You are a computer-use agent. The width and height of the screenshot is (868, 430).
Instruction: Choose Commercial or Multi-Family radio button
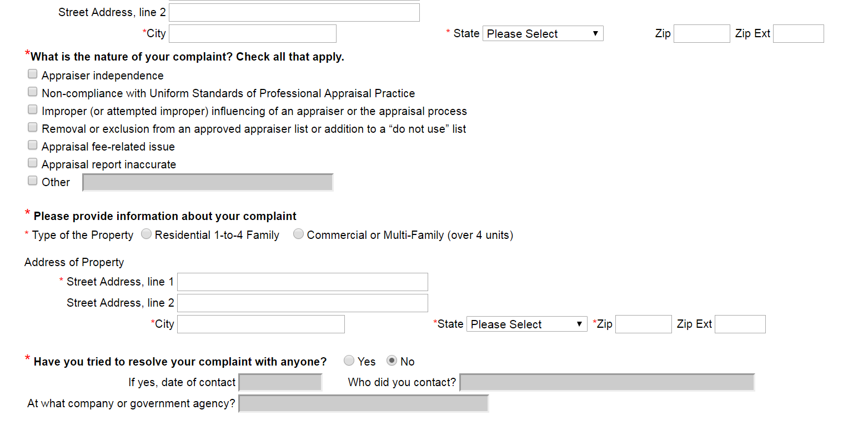(299, 234)
